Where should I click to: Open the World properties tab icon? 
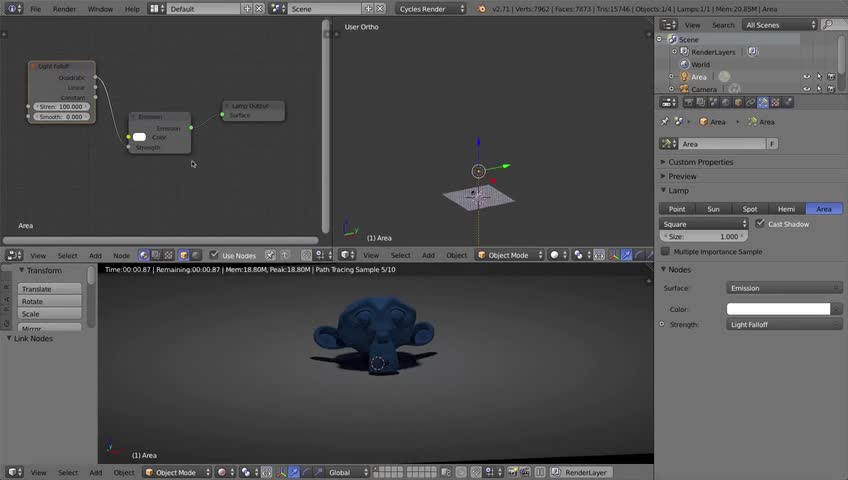[726, 102]
